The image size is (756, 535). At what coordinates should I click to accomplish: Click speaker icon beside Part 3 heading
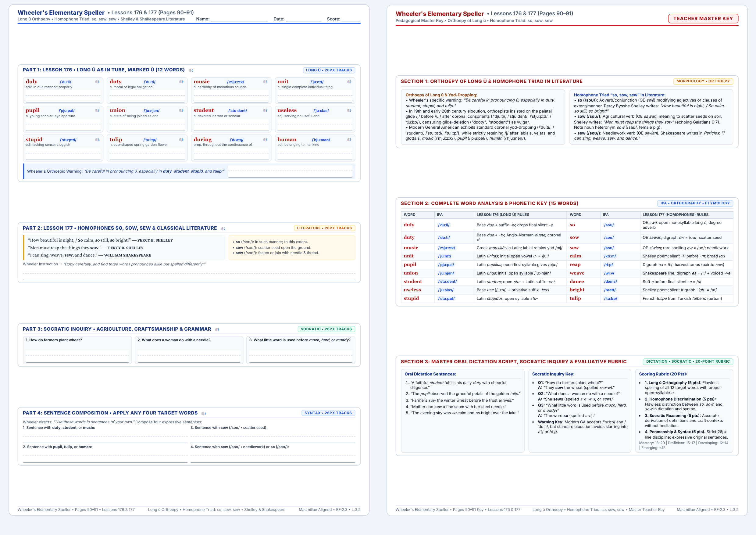217,329
